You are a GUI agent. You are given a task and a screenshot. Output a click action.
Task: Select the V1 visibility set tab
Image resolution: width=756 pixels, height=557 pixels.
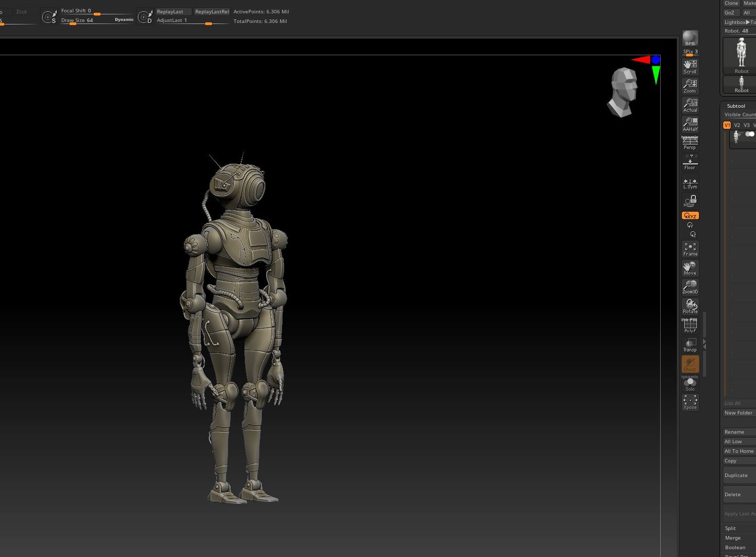pyautogui.click(x=727, y=125)
